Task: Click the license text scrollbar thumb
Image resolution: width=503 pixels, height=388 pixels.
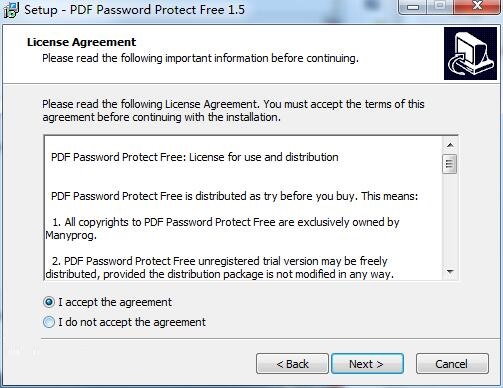Action: click(450, 164)
